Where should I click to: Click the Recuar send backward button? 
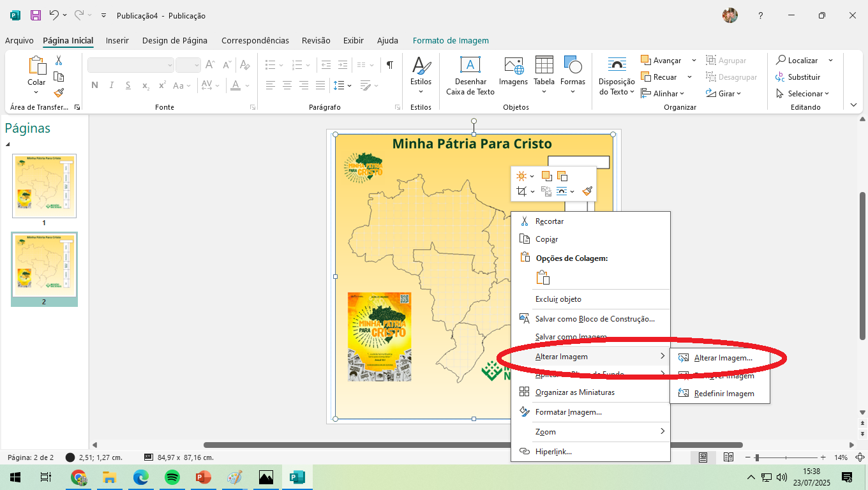tap(659, 77)
